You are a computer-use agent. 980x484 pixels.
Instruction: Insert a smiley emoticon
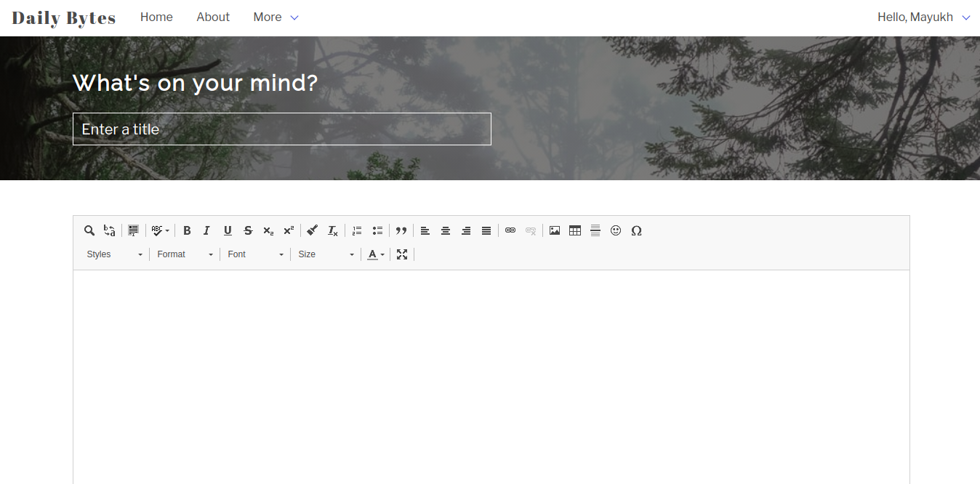tap(616, 230)
